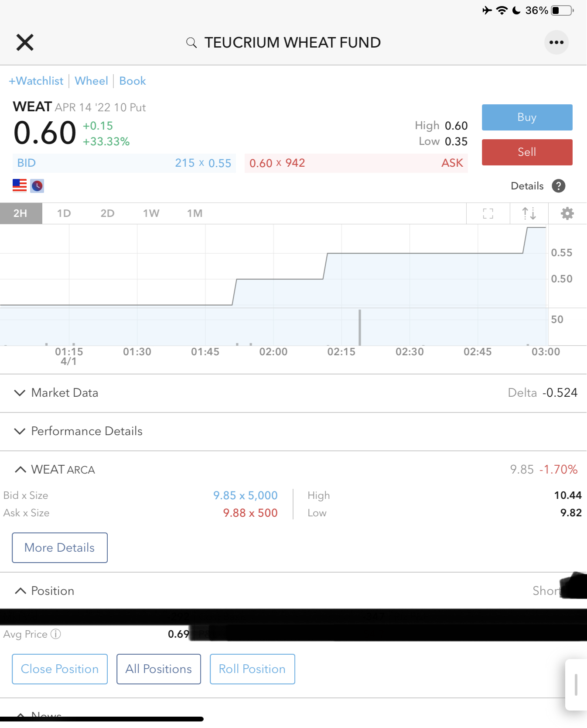
Task: Open the Details help question icon
Action: point(558,186)
